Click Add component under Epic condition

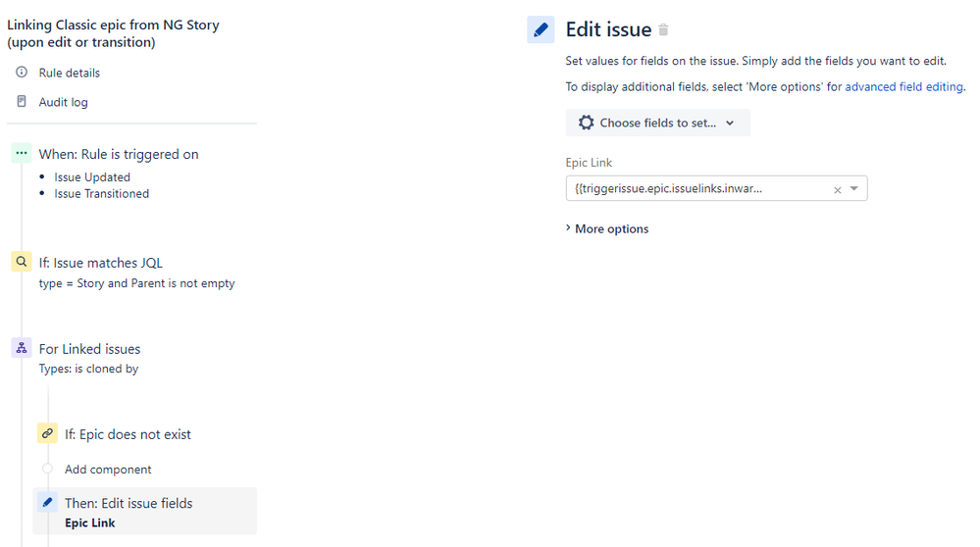point(108,469)
